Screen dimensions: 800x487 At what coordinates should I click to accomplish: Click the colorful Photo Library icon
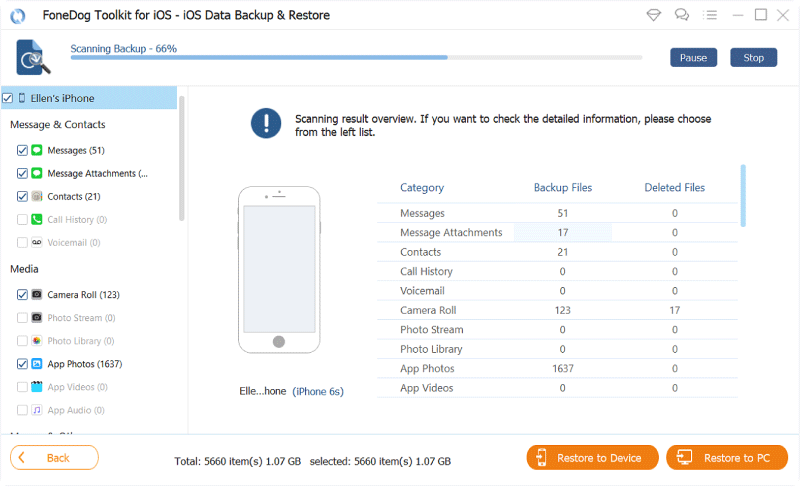point(37,340)
